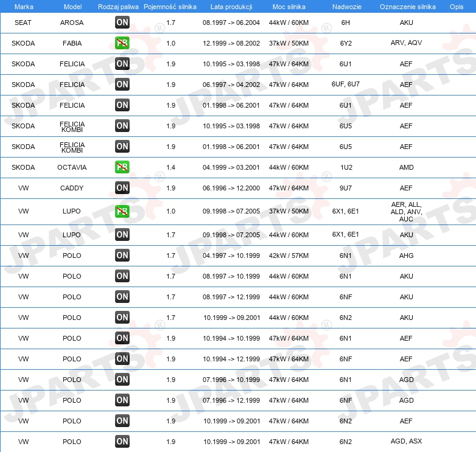Select the SEAT brand cell
This screenshot has height=452, width=476.
click(x=23, y=23)
